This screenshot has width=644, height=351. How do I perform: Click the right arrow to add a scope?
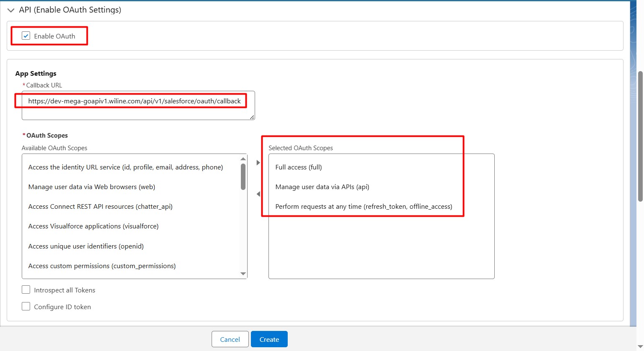click(x=258, y=163)
